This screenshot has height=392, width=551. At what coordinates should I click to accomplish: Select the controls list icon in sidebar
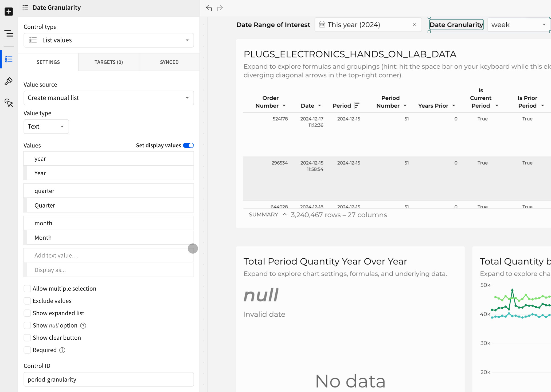(9, 59)
